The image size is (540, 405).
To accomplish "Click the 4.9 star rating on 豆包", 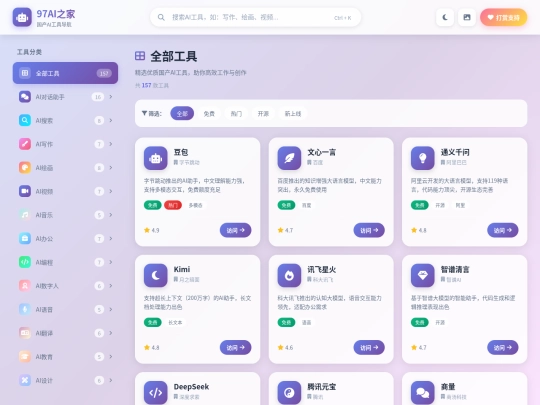I will pos(152,230).
